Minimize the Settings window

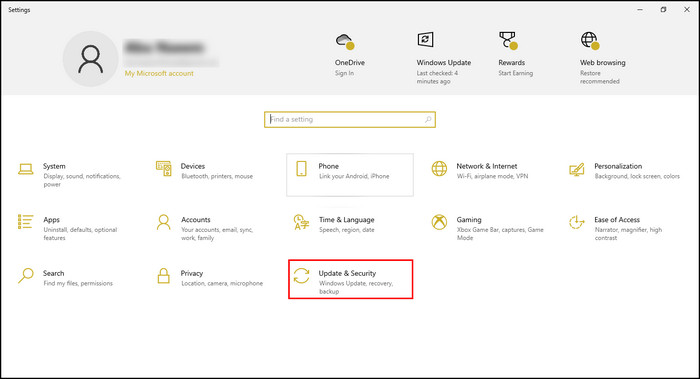click(x=640, y=9)
